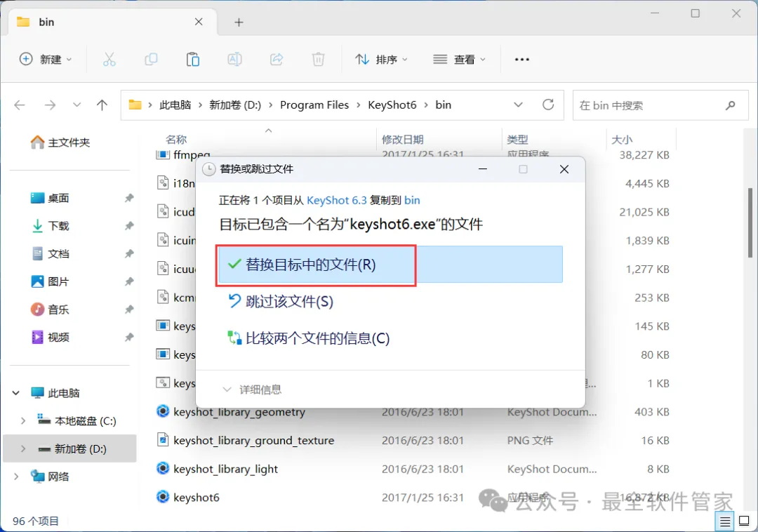Select 本地磁盘 (C:) in sidebar

pos(77,421)
